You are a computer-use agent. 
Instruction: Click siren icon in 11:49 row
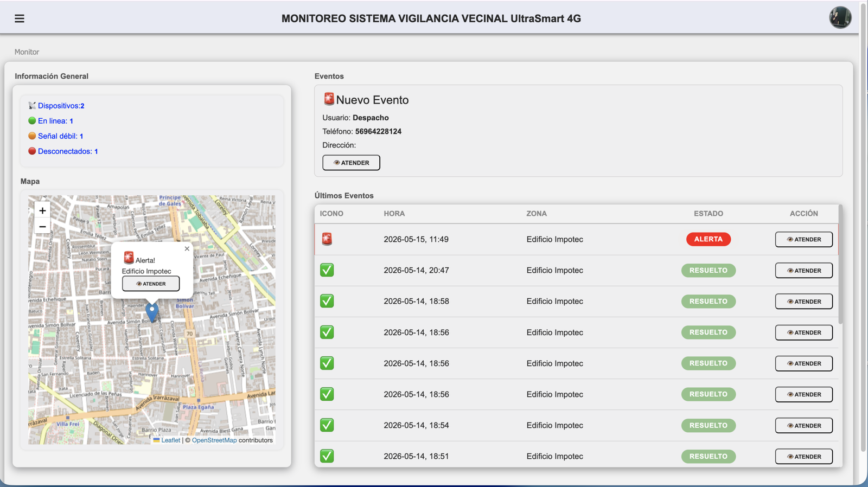click(327, 239)
